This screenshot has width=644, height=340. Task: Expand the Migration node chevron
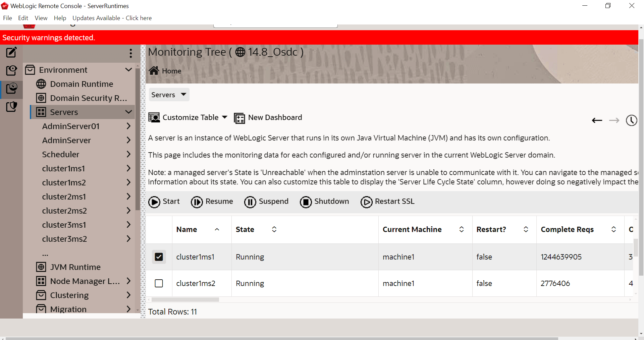128,308
